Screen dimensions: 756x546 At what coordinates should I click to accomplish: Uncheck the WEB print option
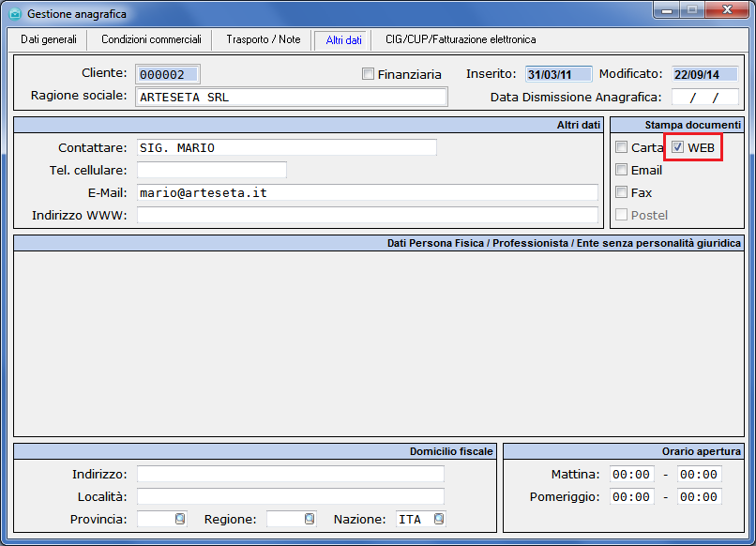point(677,147)
